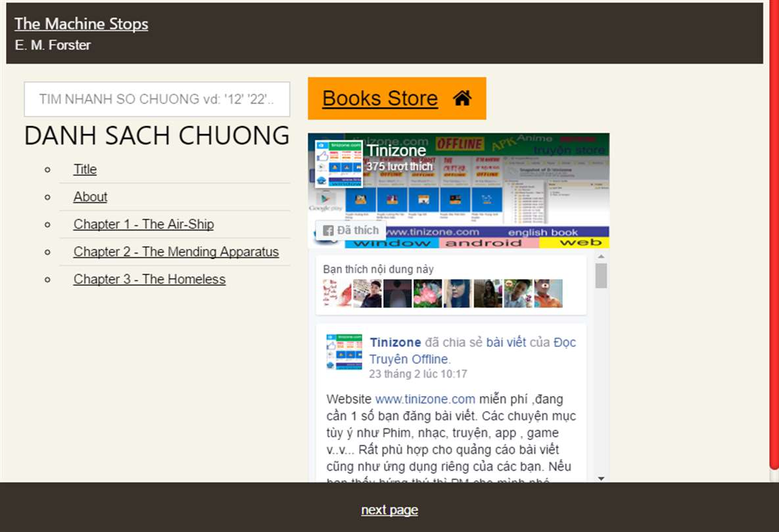
Task: Toggle the Facebook 'Đã thích' like button
Action: click(351, 231)
